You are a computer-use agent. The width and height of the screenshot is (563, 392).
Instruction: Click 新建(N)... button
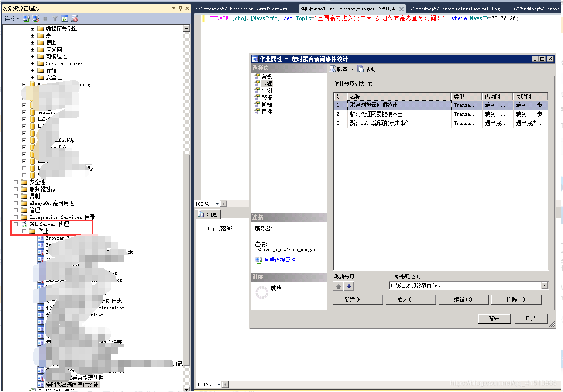pyautogui.click(x=357, y=299)
